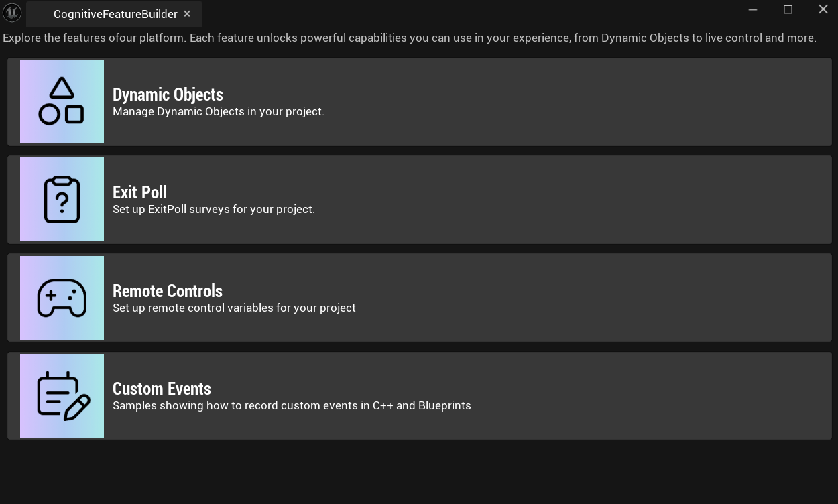Select the CognitiveFeatureBuilder tab label
The image size is (838, 504).
click(x=115, y=14)
